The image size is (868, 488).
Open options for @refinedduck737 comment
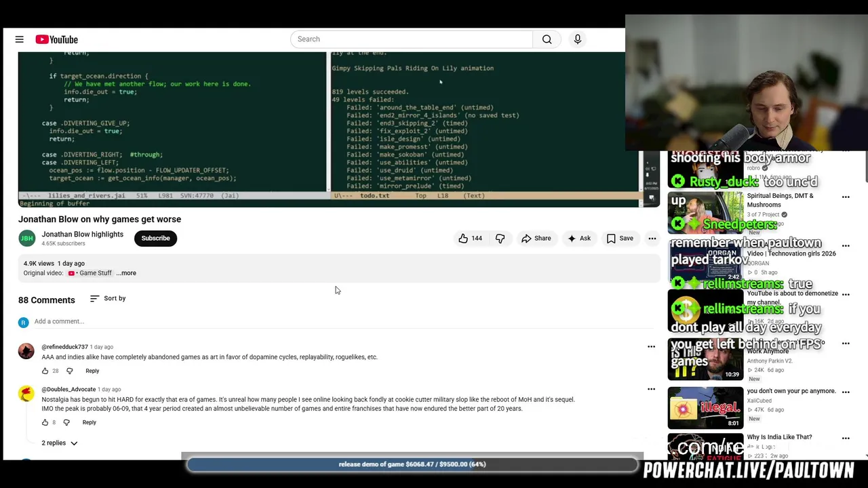coord(651,346)
